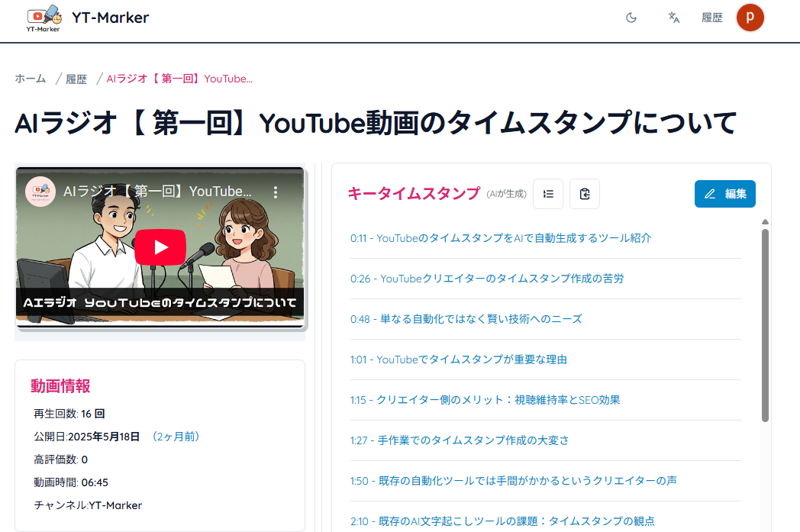Click the video title overlay in the player
800x532 pixels.
click(157, 192)
